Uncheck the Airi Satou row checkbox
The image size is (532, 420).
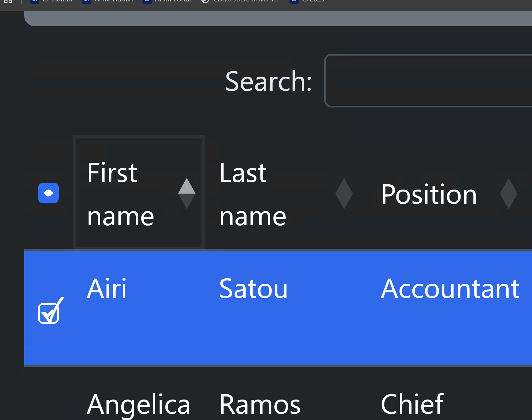click(48, 313)
